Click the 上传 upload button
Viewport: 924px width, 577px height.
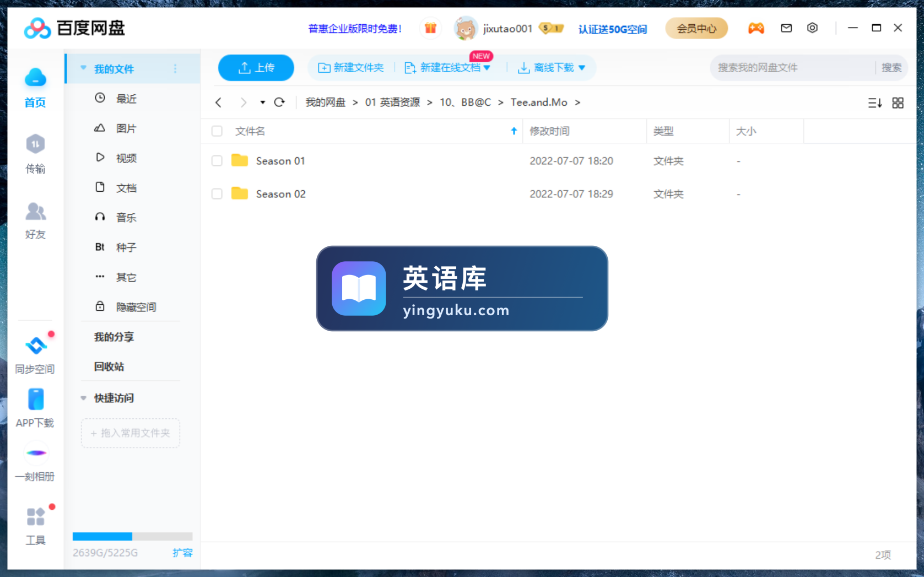point(256,68)
